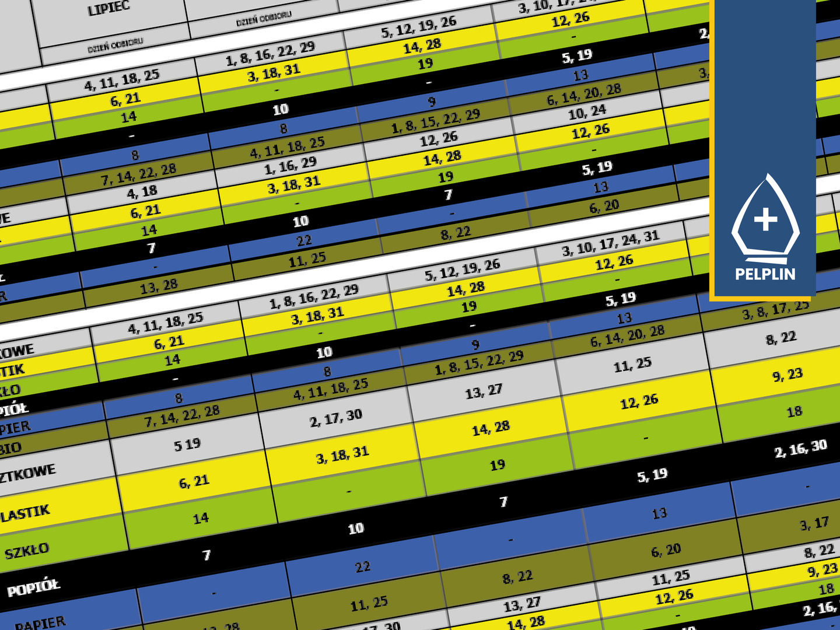
Task: Click the cell 14 in the SZKŁO row
Action: coord(201,518)
